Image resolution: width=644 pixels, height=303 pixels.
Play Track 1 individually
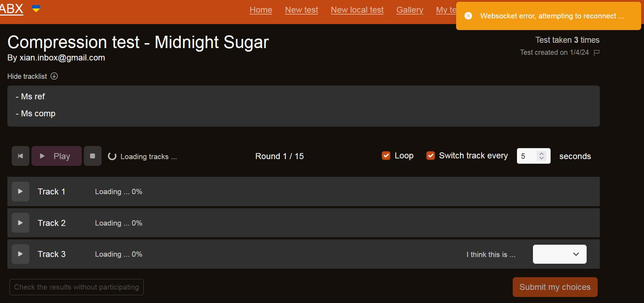[21, 192]
